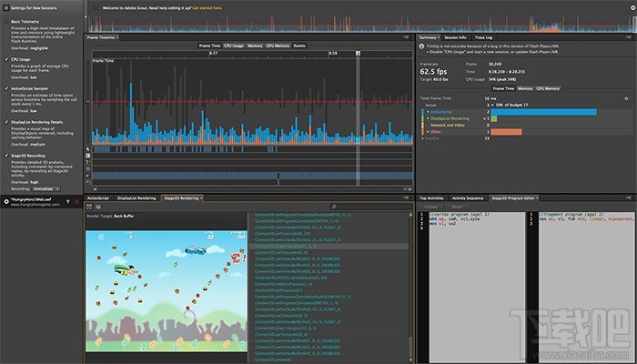Close the welcome banner with round X icon
This screenshot has height=364, width=637.
(633, 7)
